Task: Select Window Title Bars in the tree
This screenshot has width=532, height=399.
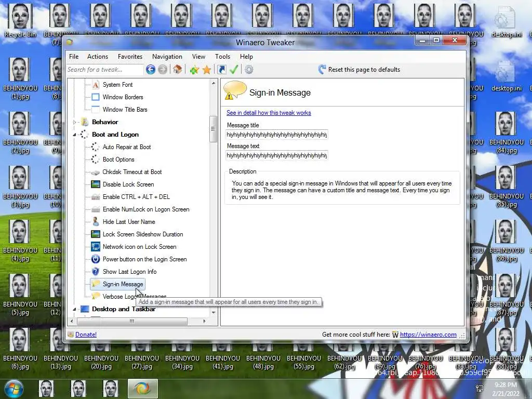Action: pyautogui.click(x=125, y=110)
